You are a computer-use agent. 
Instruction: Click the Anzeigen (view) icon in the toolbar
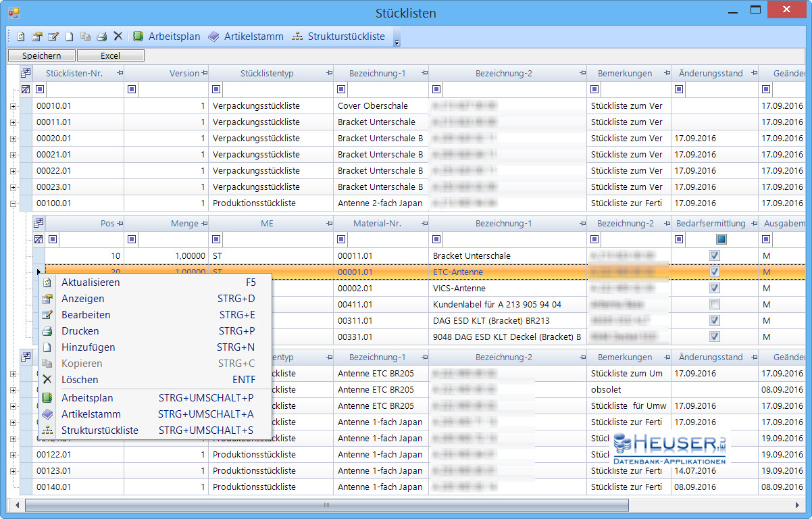[x=37, y=36]
